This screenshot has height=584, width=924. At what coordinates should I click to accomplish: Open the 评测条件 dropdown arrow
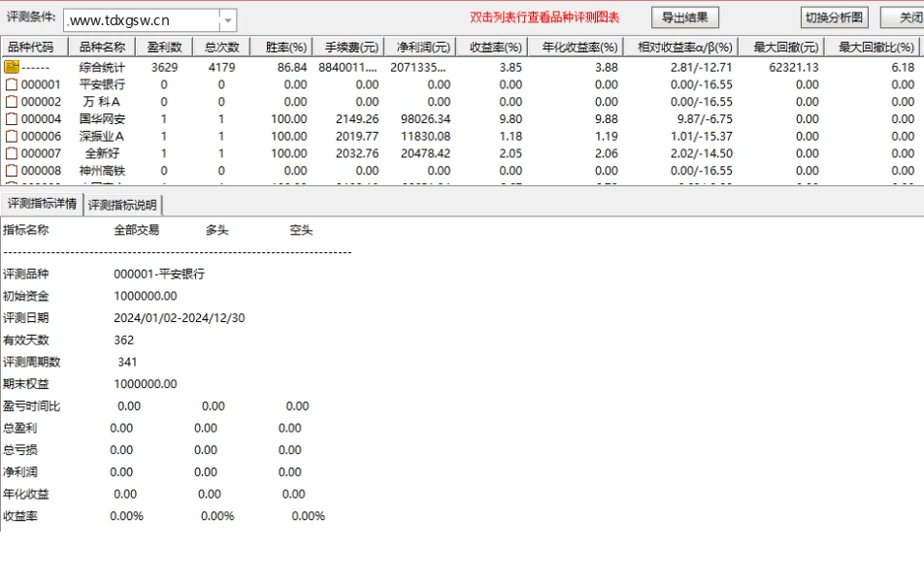[228, 20]
